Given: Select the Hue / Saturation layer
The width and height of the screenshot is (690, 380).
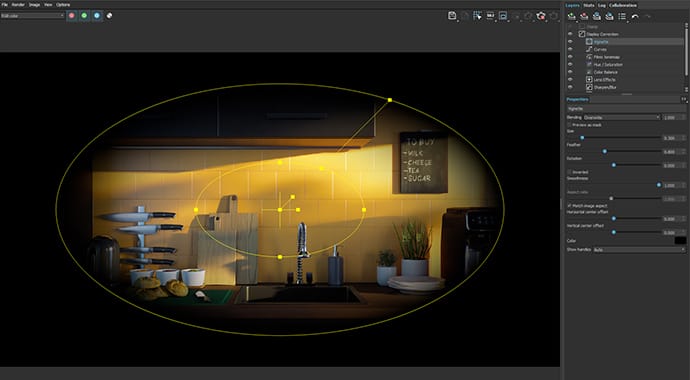Looking at the screenshot, I should [608, 64].
